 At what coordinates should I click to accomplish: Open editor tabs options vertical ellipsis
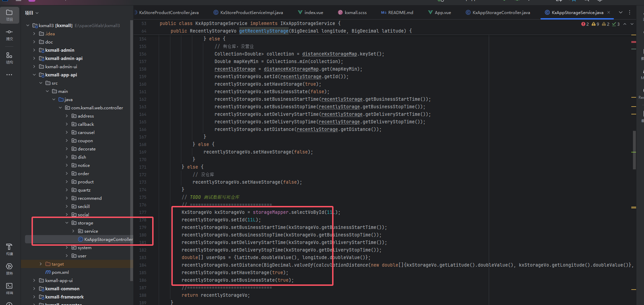point(630,12)
